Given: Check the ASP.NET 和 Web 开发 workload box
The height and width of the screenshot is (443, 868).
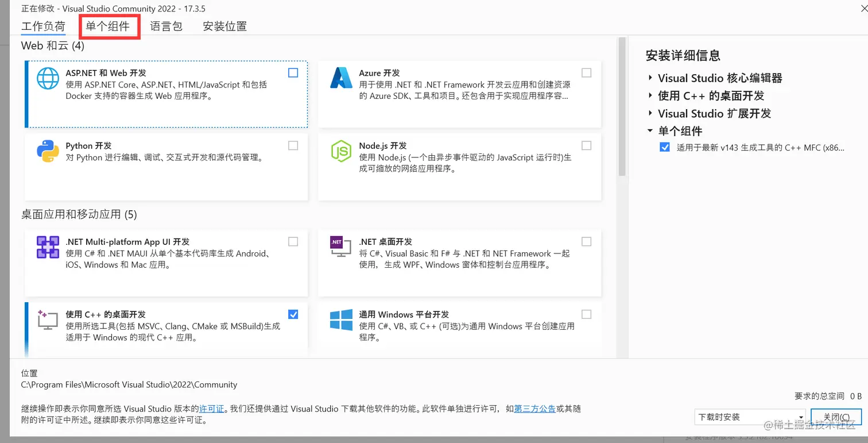Looking at the screenshot, I should coord(293,73).
